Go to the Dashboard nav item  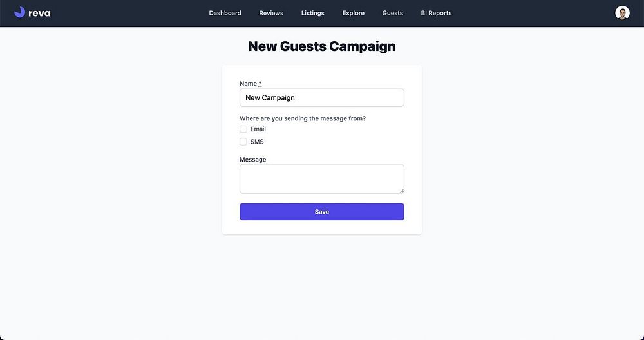(225, 13)
